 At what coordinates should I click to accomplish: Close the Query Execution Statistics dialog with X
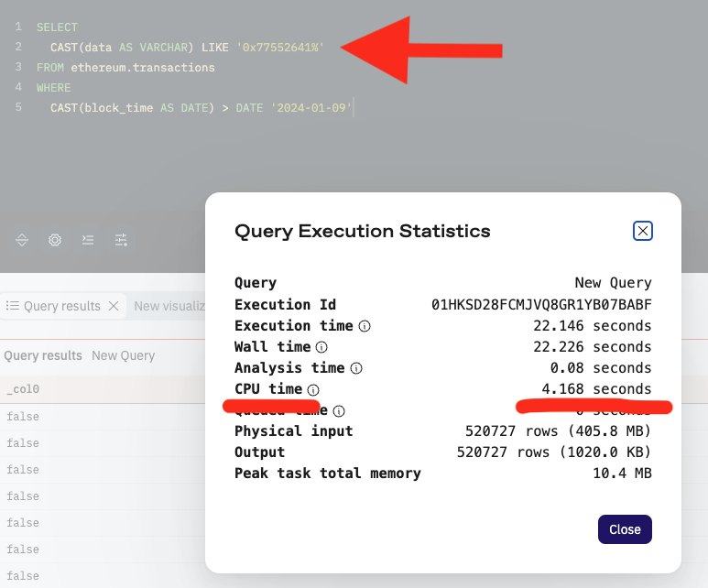(x=643, y=231)
